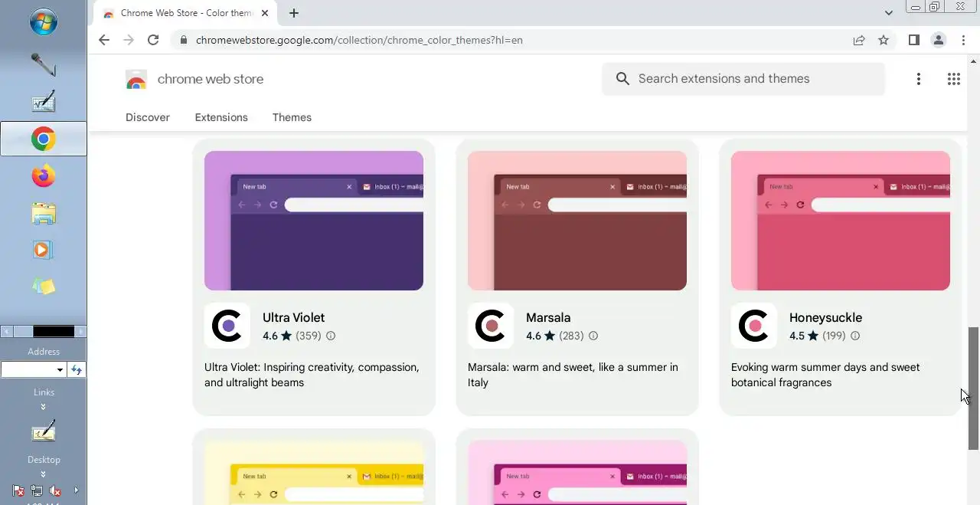This screenshot has height=505, width=980.
Task: Click taskbar scroll right arrow
Action: [x=81, y=331]
